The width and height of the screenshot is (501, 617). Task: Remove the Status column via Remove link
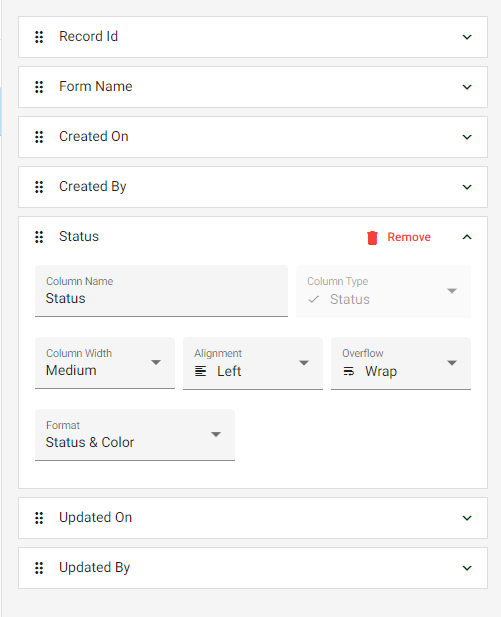(x=409, y=237)
